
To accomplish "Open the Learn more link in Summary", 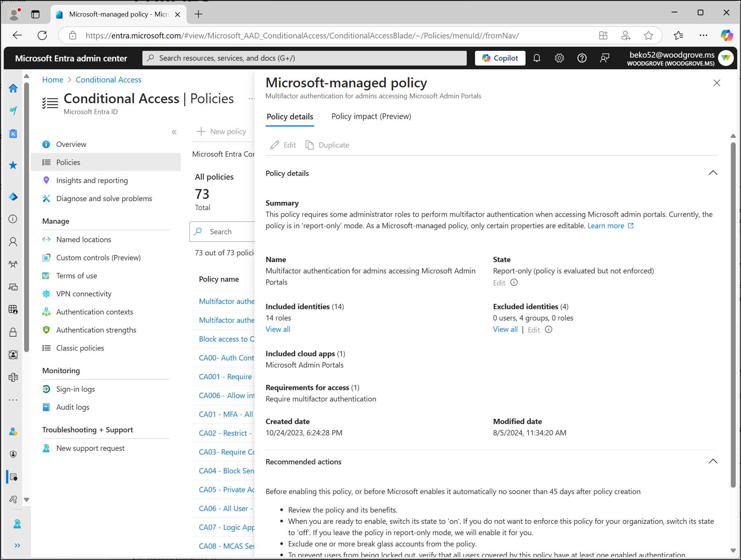I will (x=606, y=225).
